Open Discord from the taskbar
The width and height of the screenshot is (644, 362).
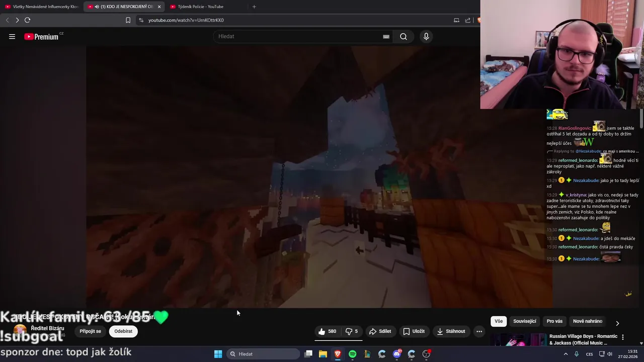pyautogui.click(x=397, y=354)
